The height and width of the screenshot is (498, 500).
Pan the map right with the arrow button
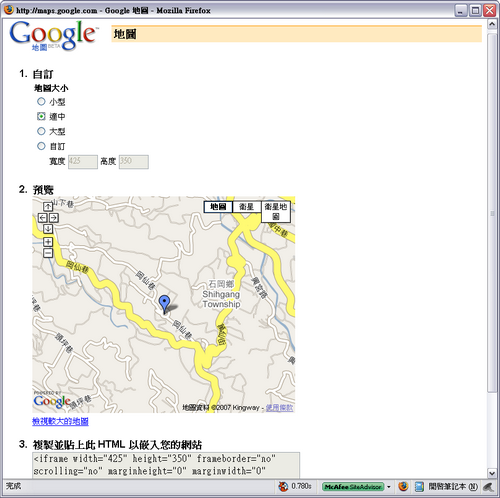point(54,218)
